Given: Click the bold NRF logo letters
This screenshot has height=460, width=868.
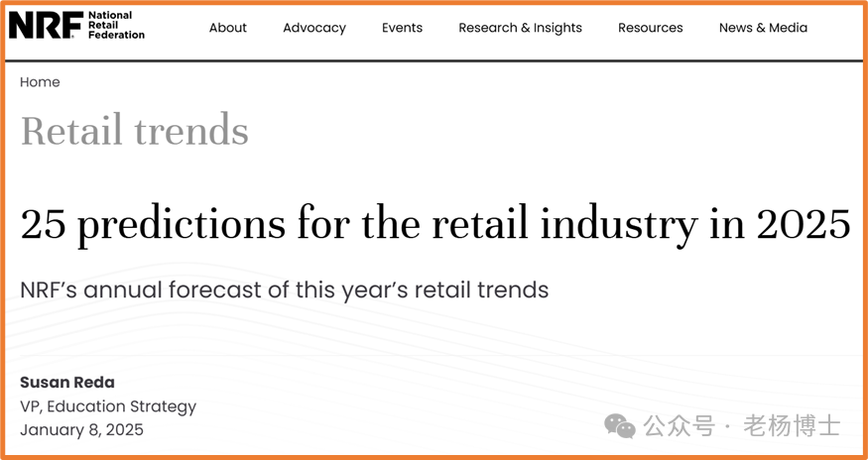Looking at the screenshot, I should coord(44,27).
